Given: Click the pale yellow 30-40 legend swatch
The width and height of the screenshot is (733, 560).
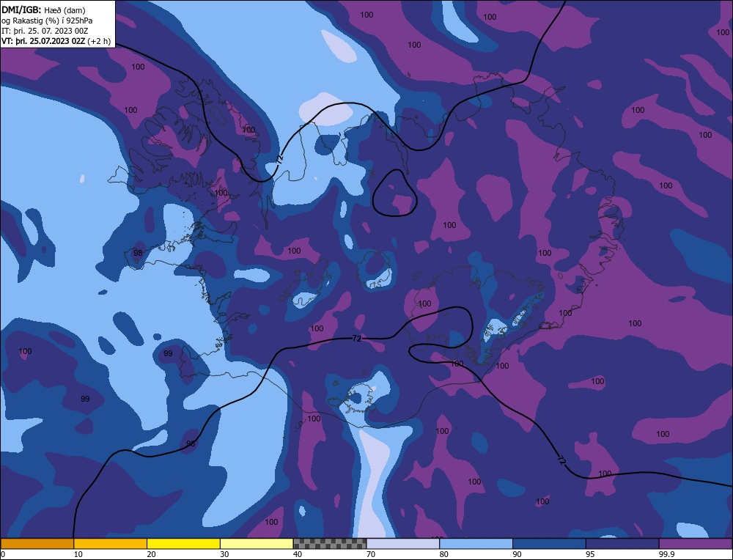Looking at the screenshot, I should (257, 544).
